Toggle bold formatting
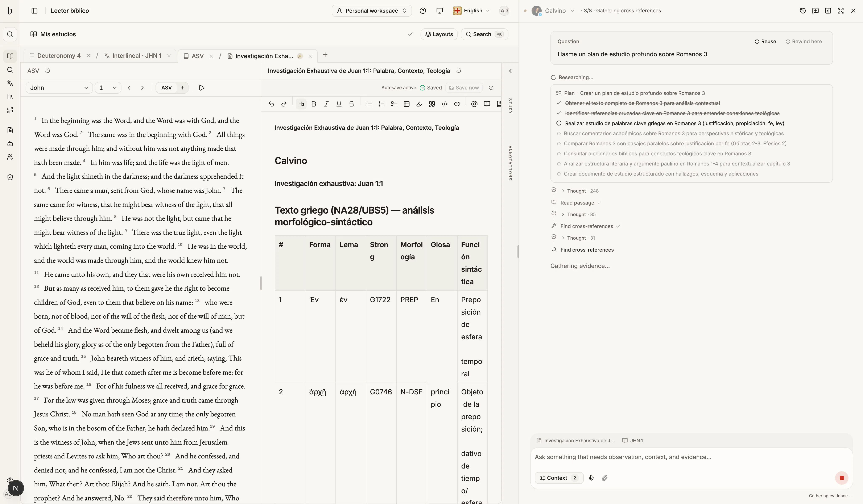The image size is (863, 504). (x=314, y=104)
